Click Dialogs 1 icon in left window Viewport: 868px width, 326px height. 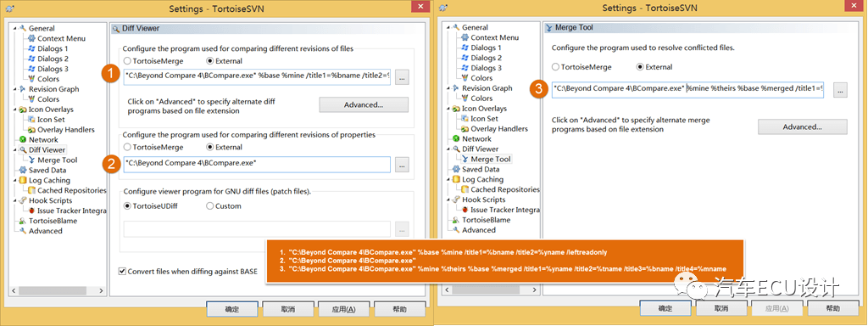click(x=31, y=48)
